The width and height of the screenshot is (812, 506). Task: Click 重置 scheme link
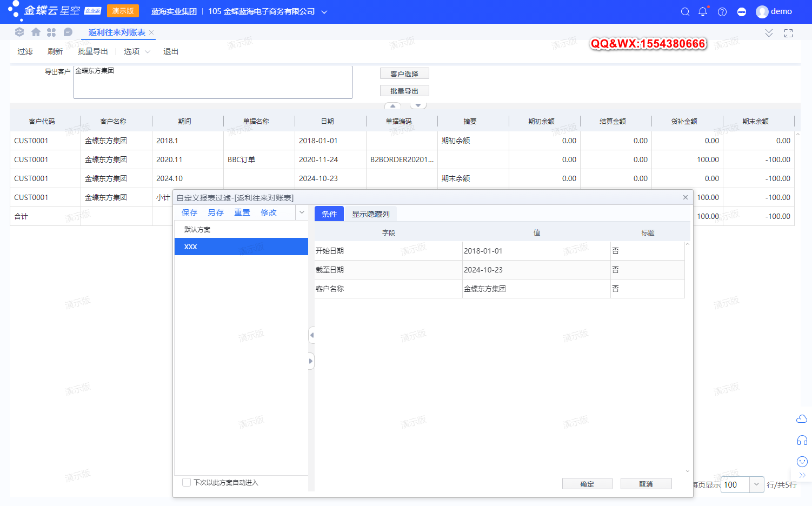click(242, 212)
